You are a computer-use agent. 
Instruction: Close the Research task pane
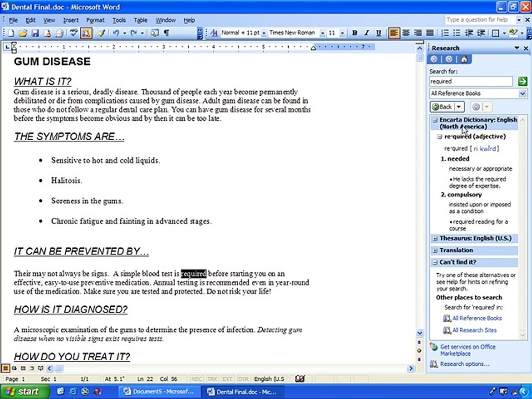526,48
